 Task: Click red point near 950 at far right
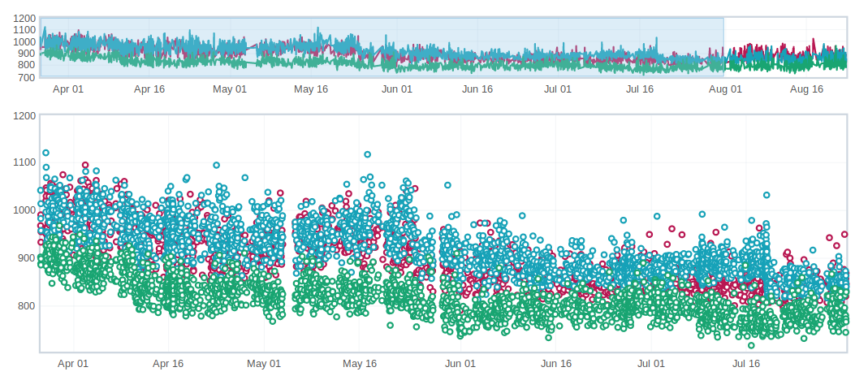[844, 234]
